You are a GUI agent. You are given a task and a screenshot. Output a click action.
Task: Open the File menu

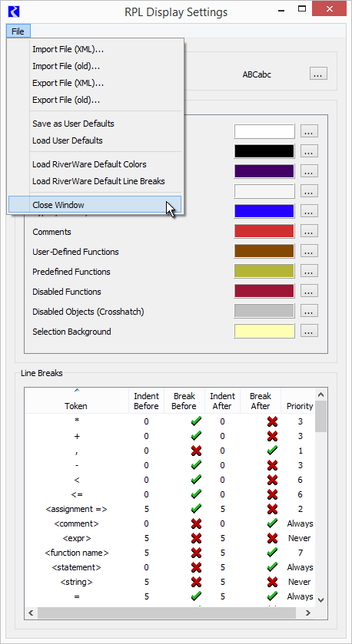click(18, 31)
